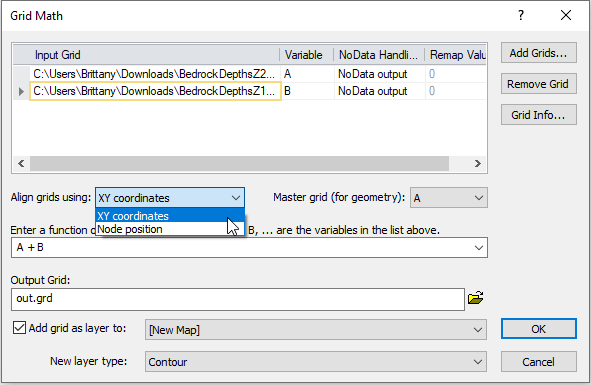Open the output grid folder browse icon

[x=476, y=298]
